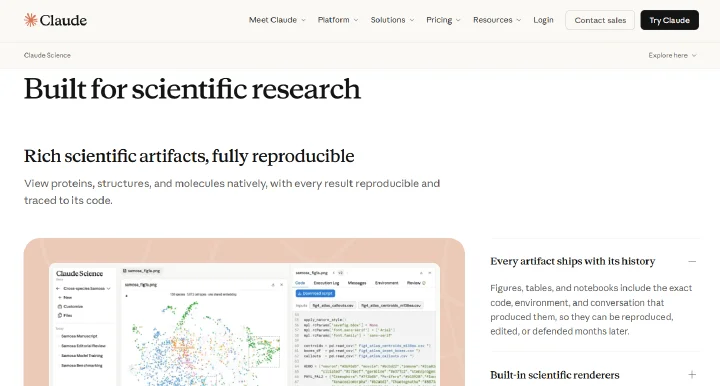Expand the Platform navigation dropdown
Viewport: 720px width, 386px height.
tap(338, 20)
